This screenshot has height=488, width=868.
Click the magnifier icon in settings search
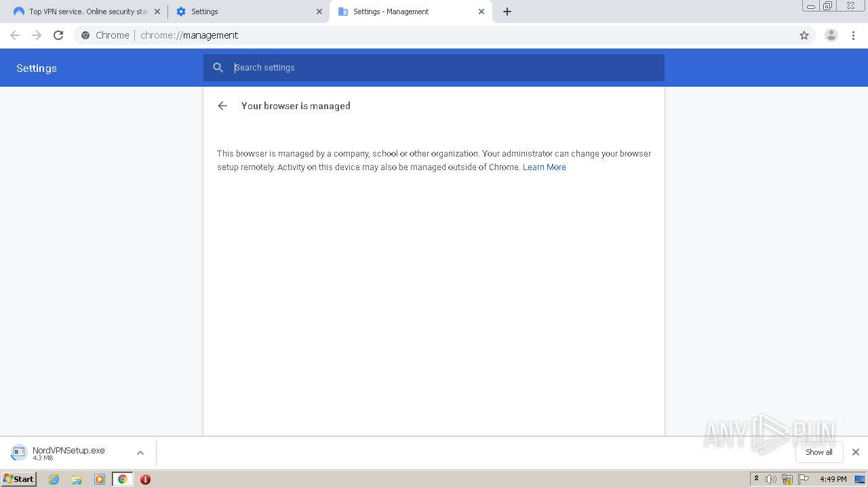(x=218, y=68)
